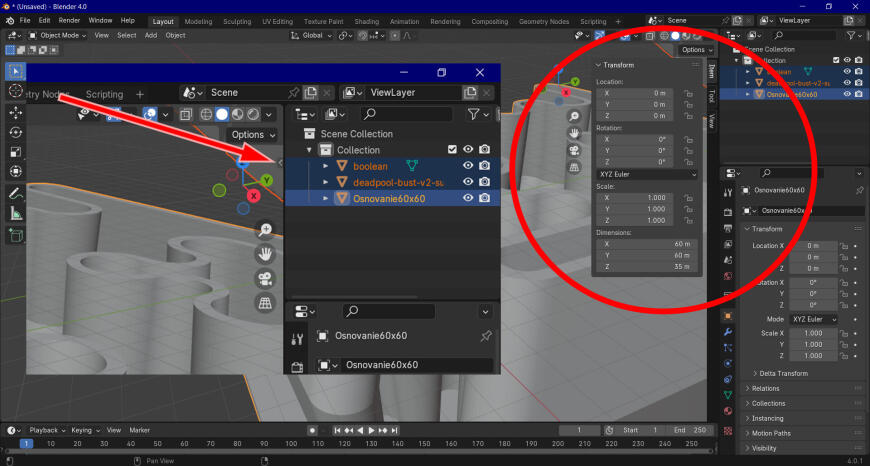
Task: Open the File menu
Action: tap(25, 21)
